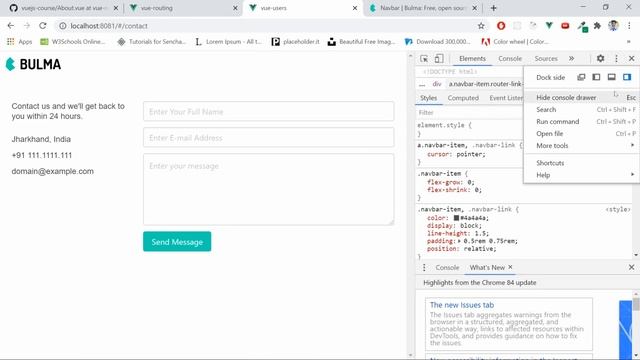Click the DevTools three-dot menu icon

coord(616,58)
